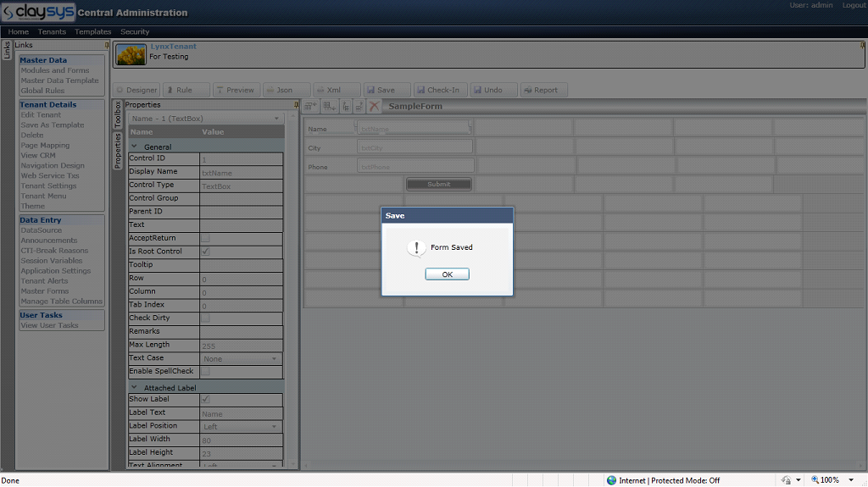This screenshot has width=868, height=487.
Task: Click the security icon left of the zoom level
Action: (x=786, y=480)
